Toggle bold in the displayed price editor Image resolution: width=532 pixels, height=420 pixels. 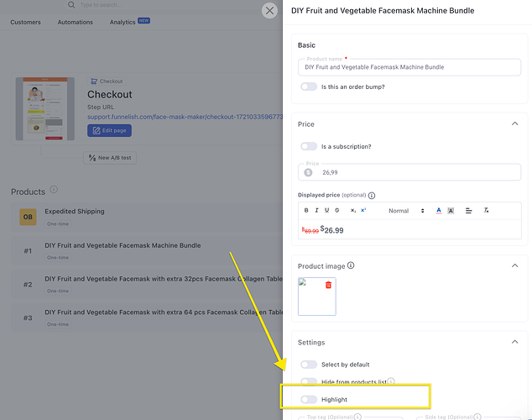(x=306, y=211)
